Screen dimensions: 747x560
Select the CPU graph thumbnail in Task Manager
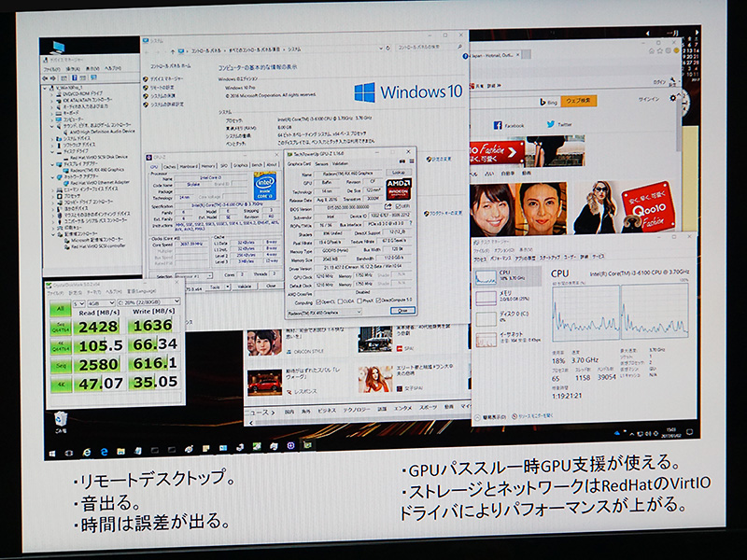pyautogui.click(x=486, y=277)
